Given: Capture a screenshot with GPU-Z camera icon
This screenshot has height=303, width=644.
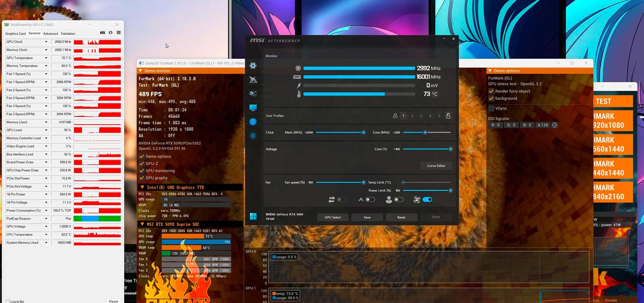Looking at the screenshot, I should coord(102,33).
